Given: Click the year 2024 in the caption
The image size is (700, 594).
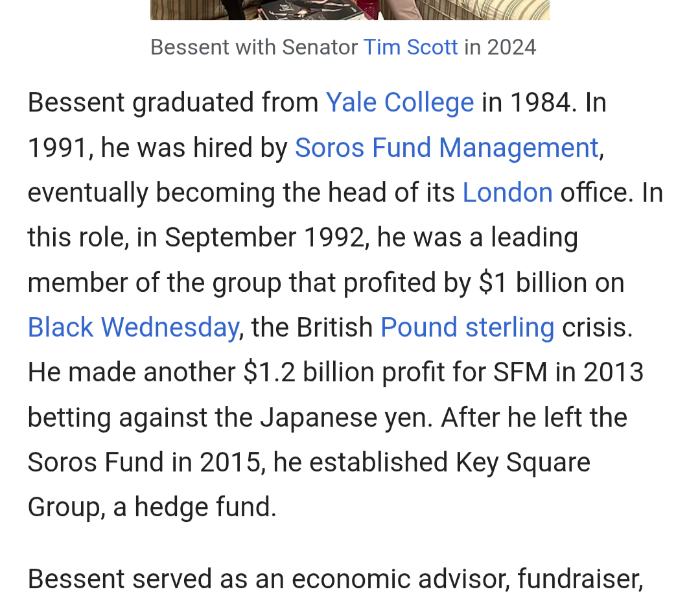Looking at the screenshot, I should (x=511, y=47).
